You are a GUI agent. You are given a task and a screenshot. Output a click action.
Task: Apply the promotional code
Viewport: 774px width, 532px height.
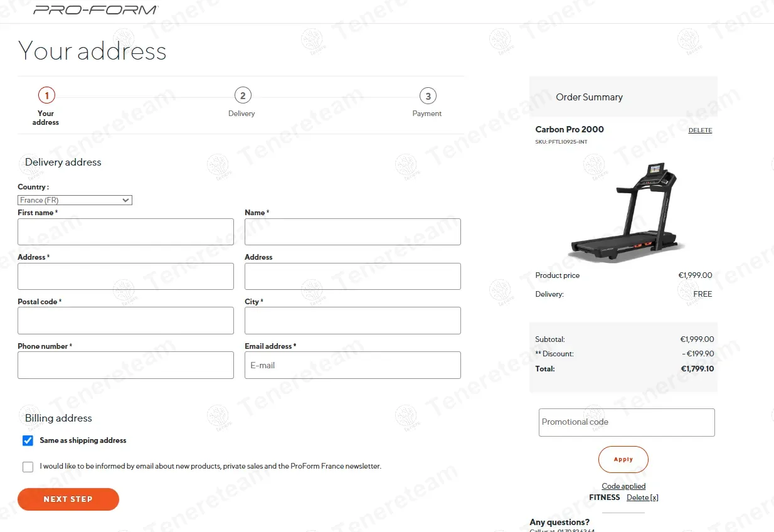click(x=623, y=459)
